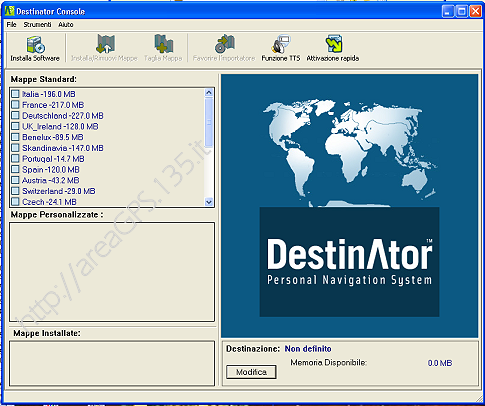Screen dimensions: 485x406
Task: Check the Italia map checkbox
Action: [x=15, y=94]
